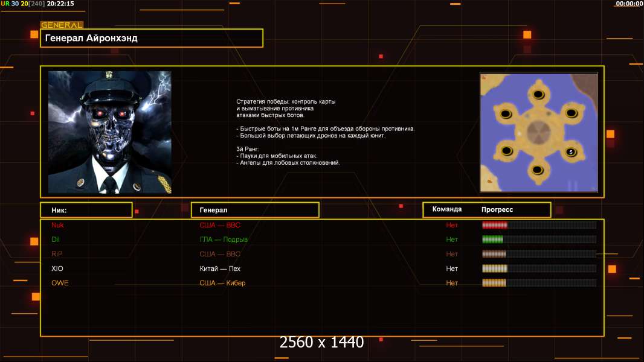The width and height of the screenshot is (644, 362).
Task: Click 'США — ВВС' in RiP's row
Action: 220,254
